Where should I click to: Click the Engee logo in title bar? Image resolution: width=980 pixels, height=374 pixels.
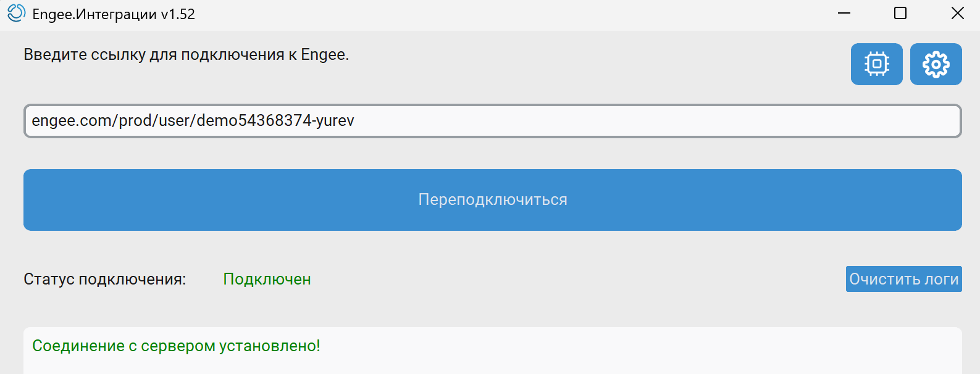(x=16, y=14)
